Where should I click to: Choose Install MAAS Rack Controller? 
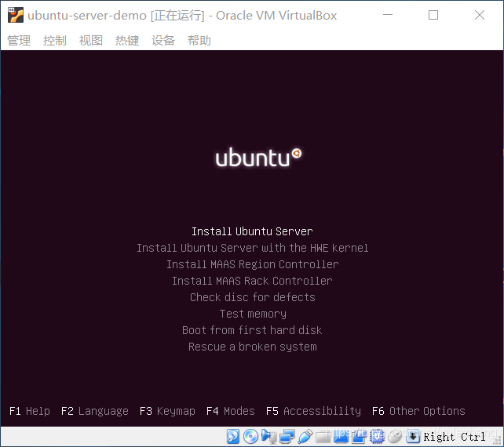point(252,281)
